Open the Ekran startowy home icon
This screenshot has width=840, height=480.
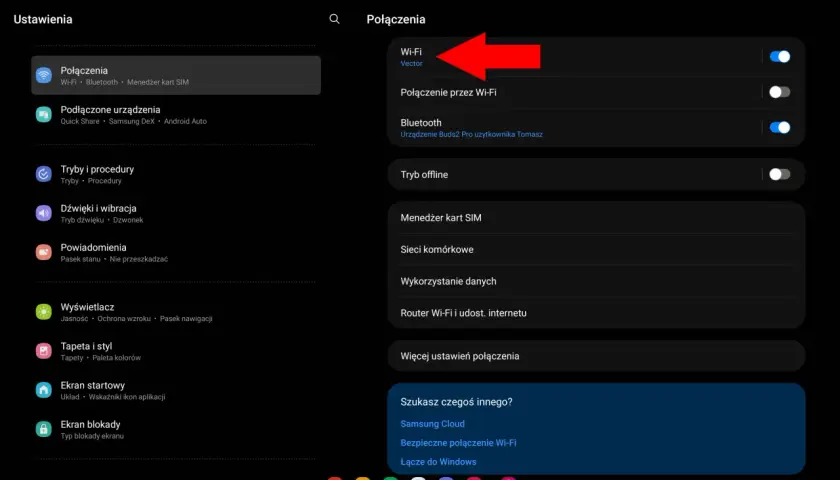click(x=44, y=389)
